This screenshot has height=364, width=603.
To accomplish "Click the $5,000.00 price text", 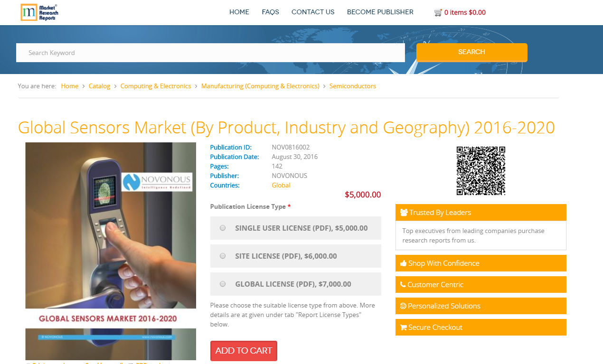I will coord(363,195).
